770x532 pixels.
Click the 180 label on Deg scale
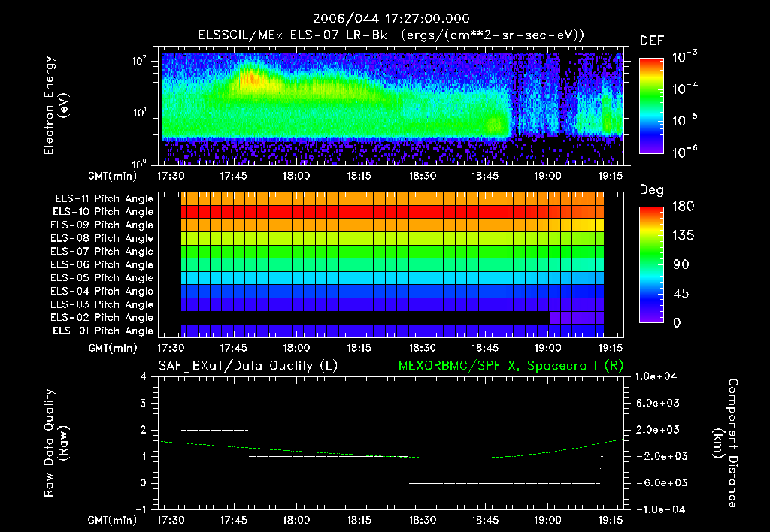tap(683, 206)
